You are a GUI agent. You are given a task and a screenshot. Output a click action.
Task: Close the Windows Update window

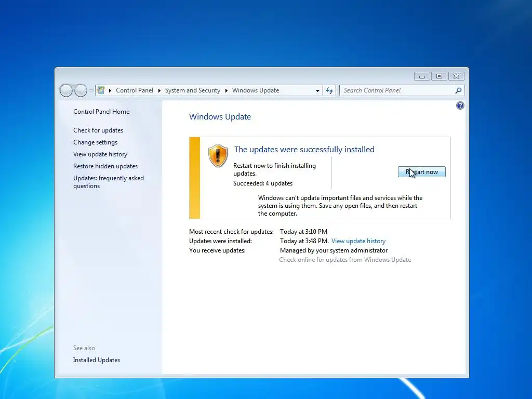pos(456,76)
